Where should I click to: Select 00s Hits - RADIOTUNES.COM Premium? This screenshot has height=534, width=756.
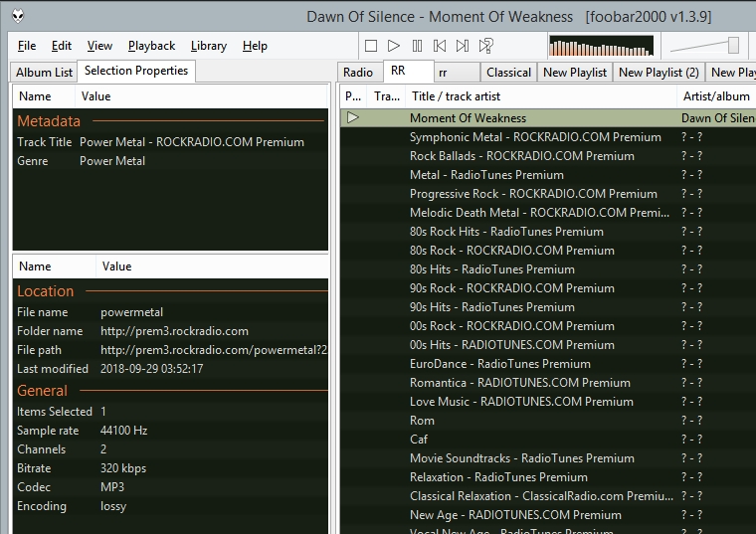pyautogui.click(x=548, y=345)
